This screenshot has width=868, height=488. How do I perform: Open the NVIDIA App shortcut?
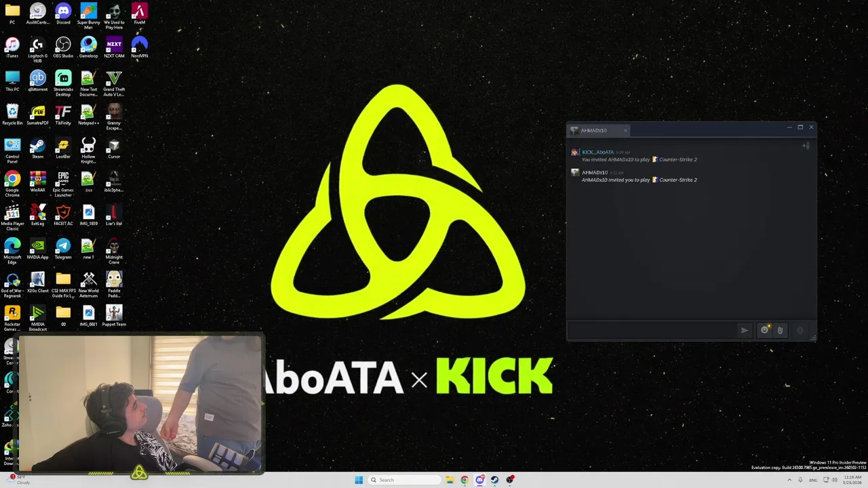[x=38, y=248]
